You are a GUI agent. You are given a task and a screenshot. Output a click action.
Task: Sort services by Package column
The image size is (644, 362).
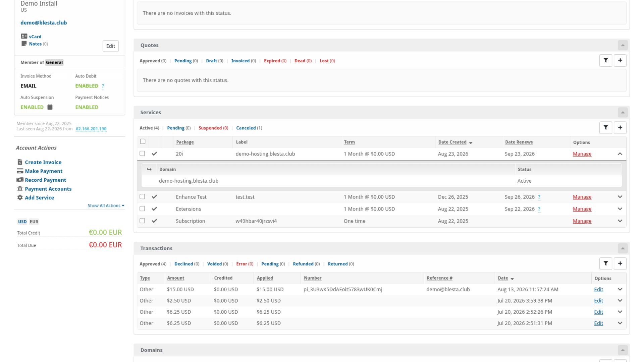[185, 142]
